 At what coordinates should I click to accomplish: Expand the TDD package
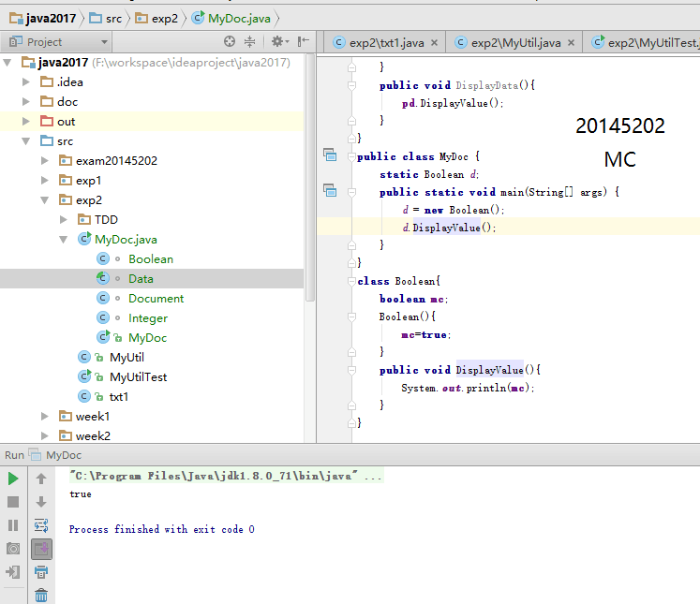(x=64, y=219)
